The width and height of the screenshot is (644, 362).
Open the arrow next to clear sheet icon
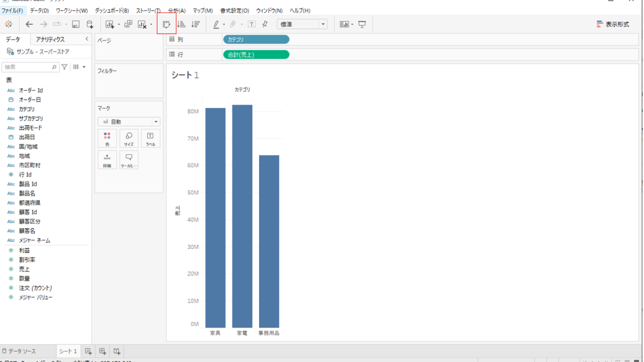point(151,24)
